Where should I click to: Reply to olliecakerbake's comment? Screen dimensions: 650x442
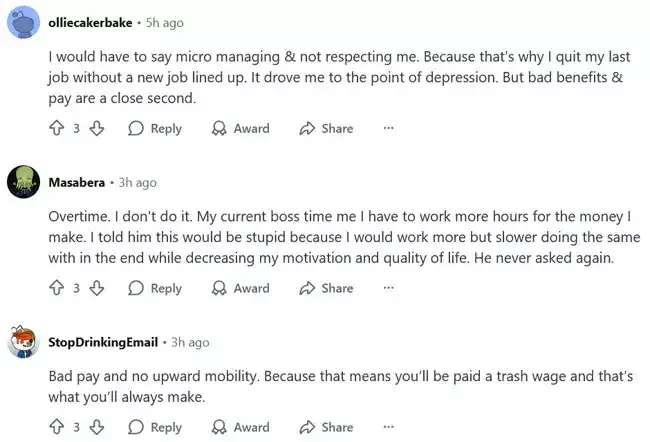pyautogui.click(x=155, y=128)
